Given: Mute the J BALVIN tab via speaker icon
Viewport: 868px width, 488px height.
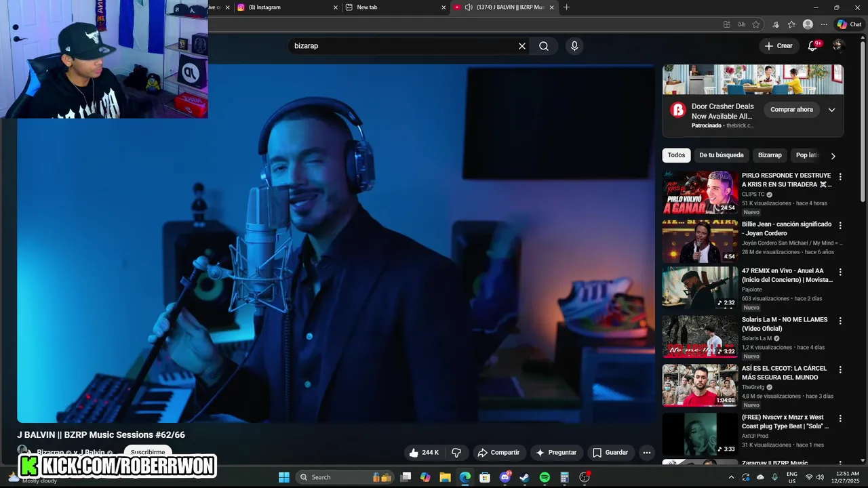Looking at the screenshot, I should (x=469, y=7).
